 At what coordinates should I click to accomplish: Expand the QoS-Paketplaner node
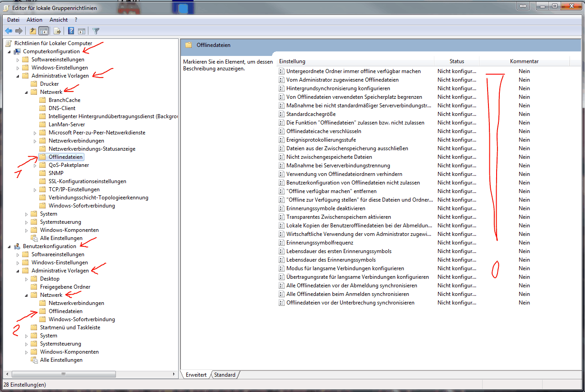click(x=35, y=165)
